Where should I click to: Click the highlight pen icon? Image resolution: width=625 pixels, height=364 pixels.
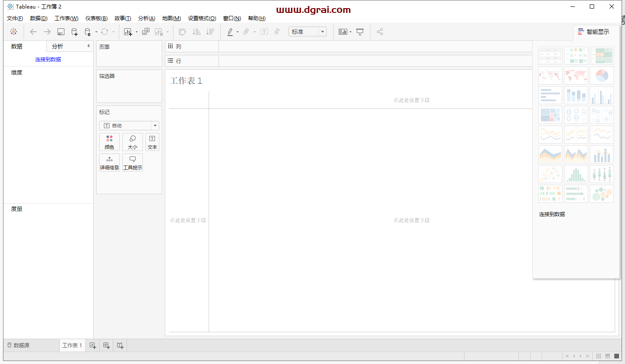coord(230,32)
